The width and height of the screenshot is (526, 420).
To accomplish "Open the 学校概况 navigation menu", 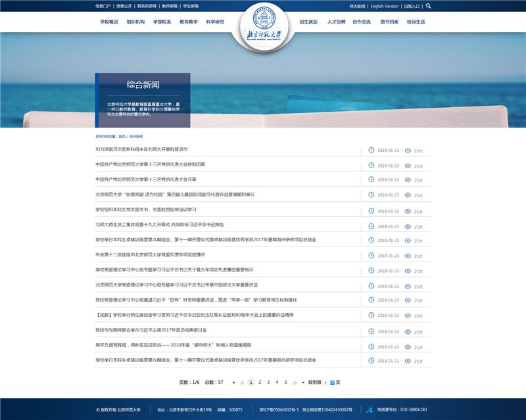I will pos(109,22).
